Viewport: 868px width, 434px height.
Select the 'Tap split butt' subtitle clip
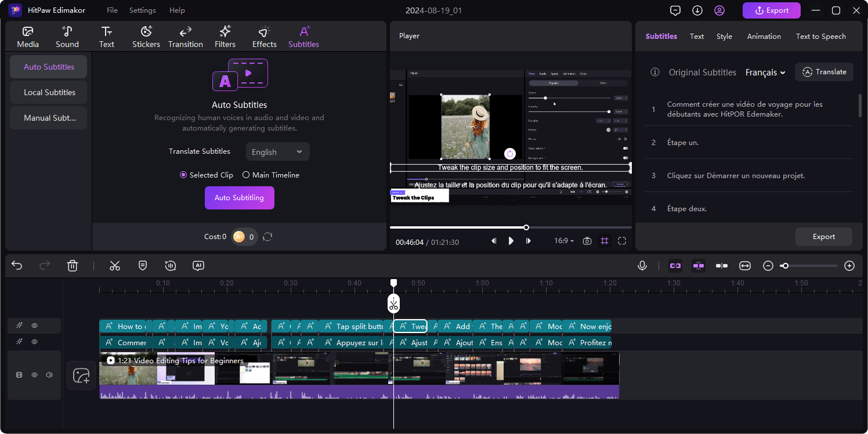coord(352,326)
